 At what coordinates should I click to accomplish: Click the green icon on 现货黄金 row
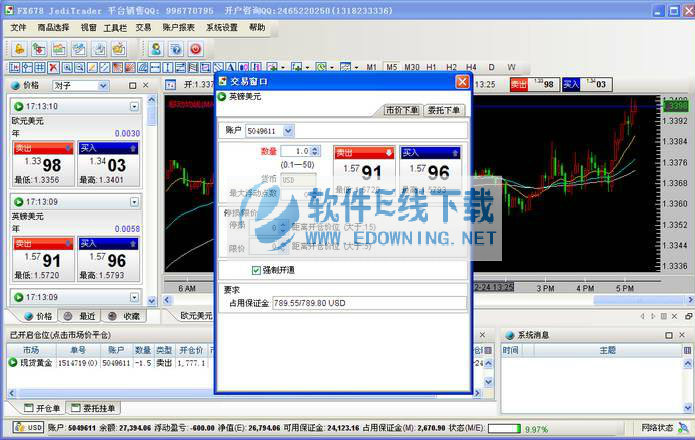tap(13, 362)
